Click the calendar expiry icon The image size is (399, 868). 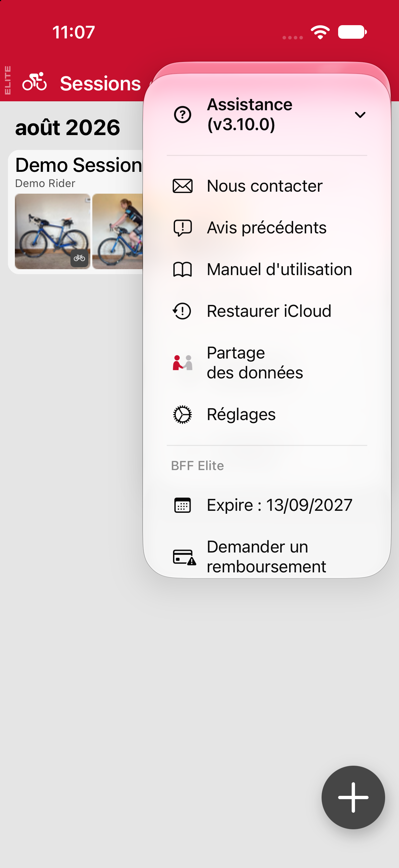click(183, 505)
